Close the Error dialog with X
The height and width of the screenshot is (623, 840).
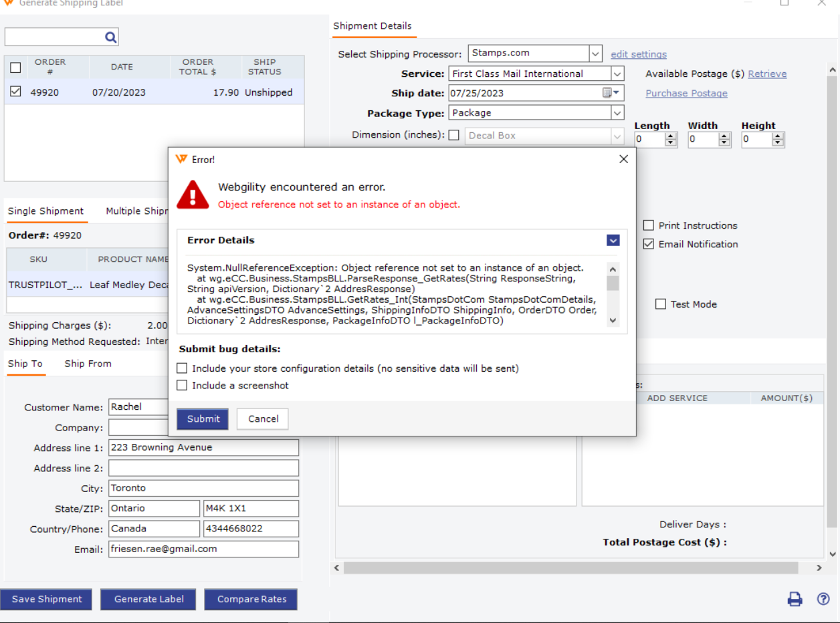pyautogui.click(x=623, y=159)
